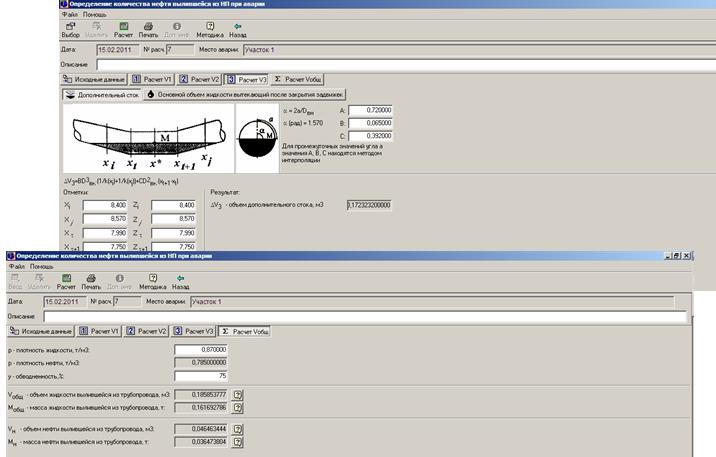
Task: Click the Печать printer icon in bottom window
Action: 91,281
